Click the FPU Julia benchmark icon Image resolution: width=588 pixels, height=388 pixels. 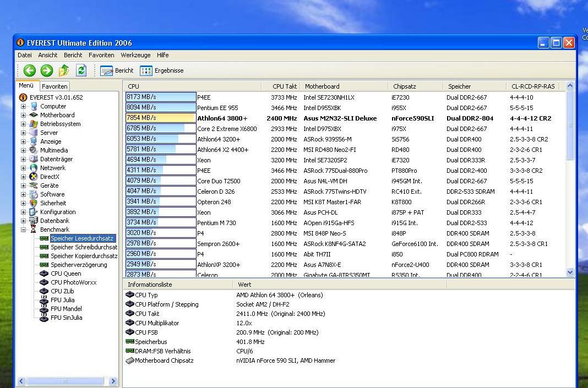(44, 300)
